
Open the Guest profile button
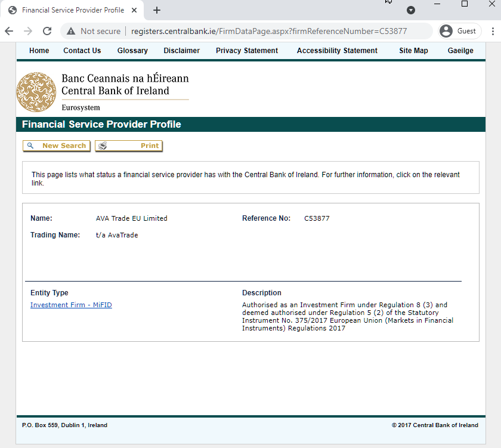[x=459, y=31]
